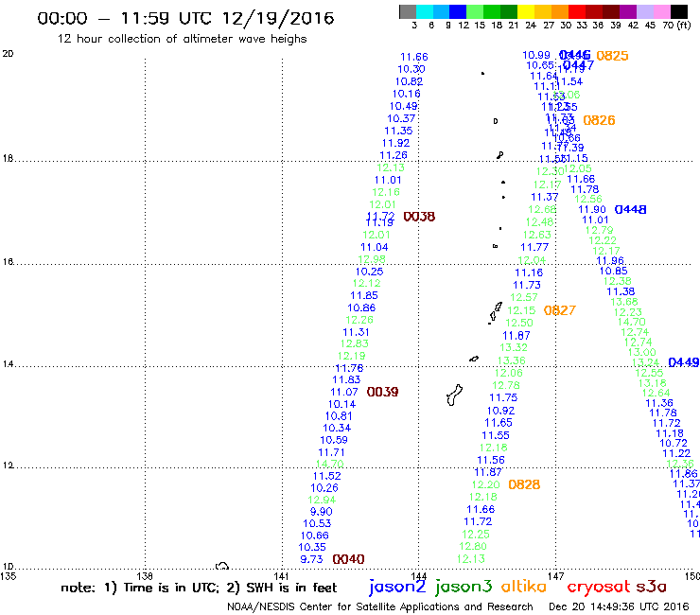Image resolution: width=700 pixels, height=615 pixels.
Task: Click the wave height value '12.80'
Action: [473, 546]
